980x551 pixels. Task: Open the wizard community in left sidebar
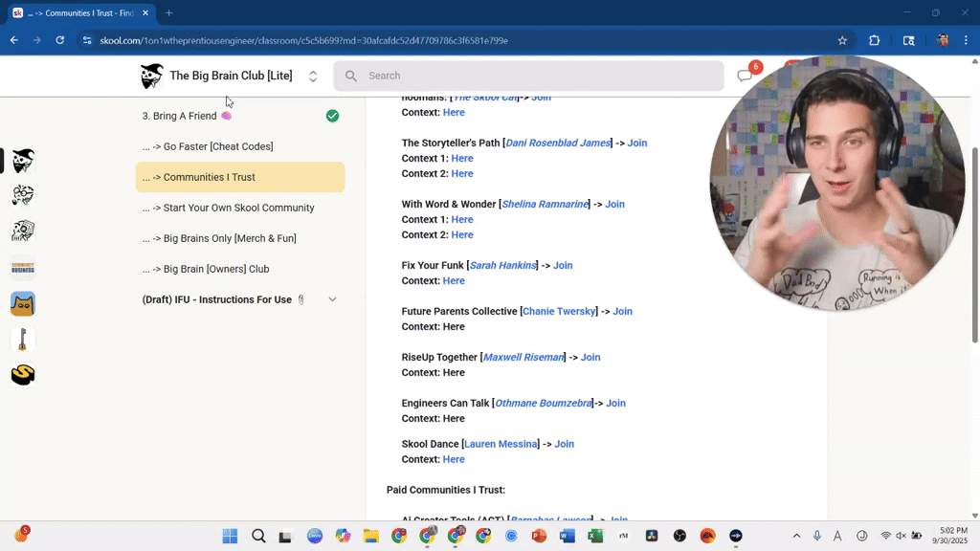point(23,161)
